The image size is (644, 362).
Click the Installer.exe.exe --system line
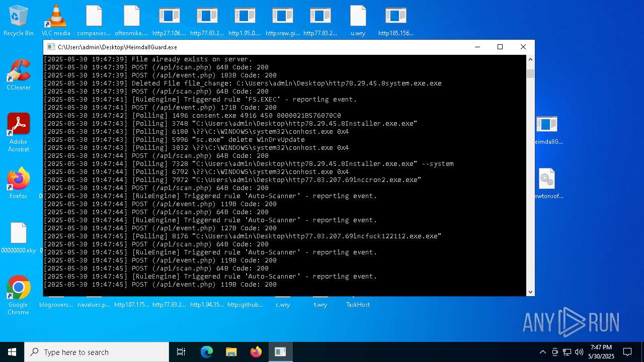[249, 164]
